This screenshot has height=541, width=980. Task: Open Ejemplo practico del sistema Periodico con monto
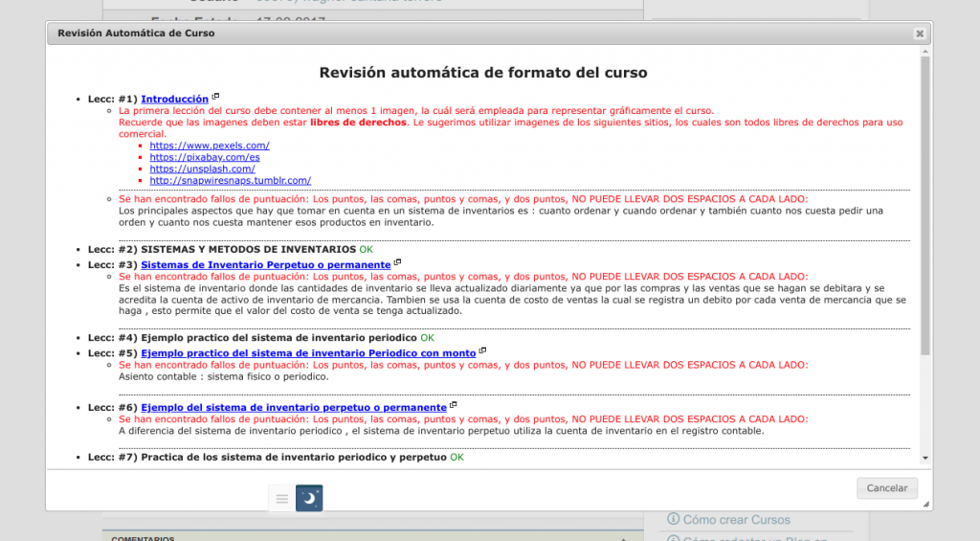pyautogui.click(x=308, y=352)
